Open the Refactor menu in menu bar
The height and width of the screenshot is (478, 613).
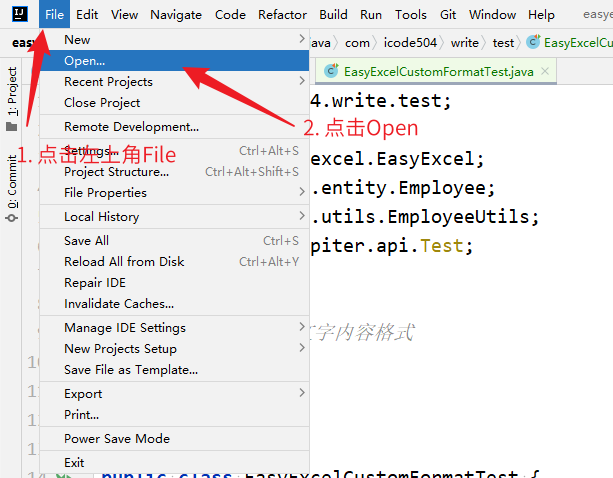[282, 15]
